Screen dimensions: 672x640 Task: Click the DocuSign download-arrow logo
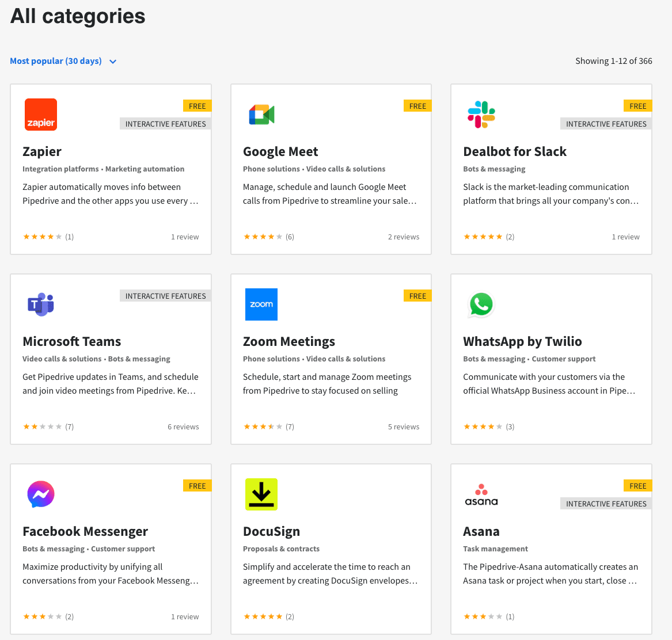pyautogui.click(x=261, y=494)
